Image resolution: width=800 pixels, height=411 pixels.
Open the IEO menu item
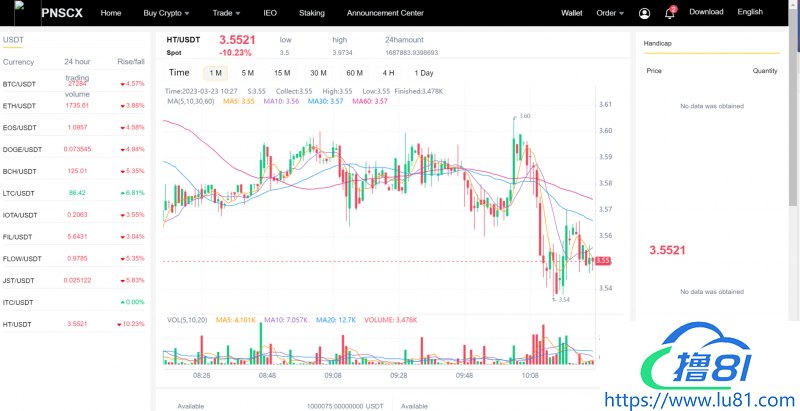point(270,13)
